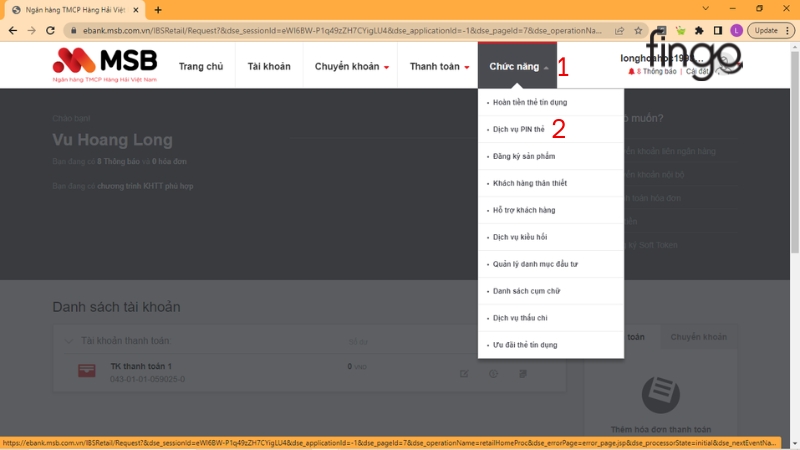Open the Trang chủ menu
Viewport: 800px width, 450px height.
[201, 66]
